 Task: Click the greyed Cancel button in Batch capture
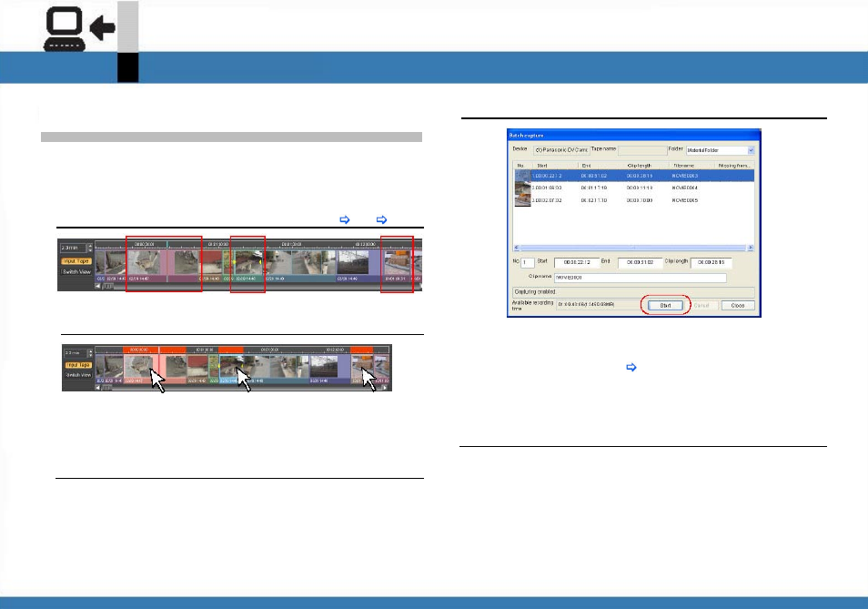point(701,306)
